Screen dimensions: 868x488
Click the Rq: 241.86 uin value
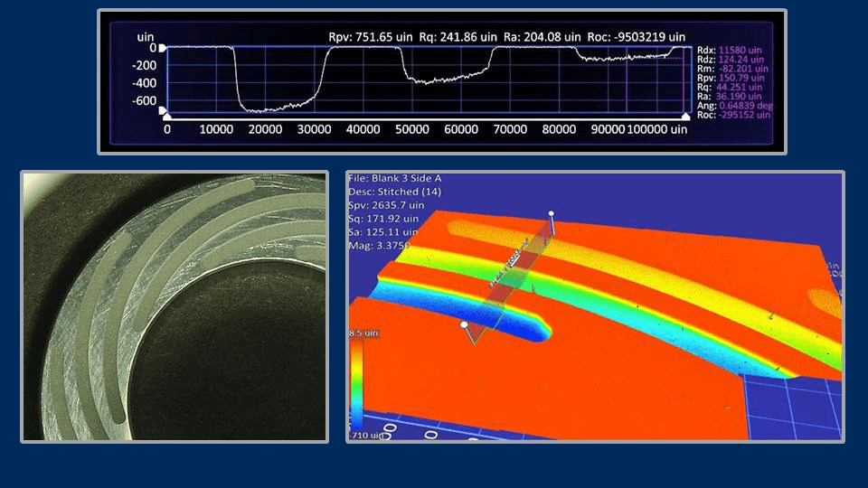(x=458, y=37)
